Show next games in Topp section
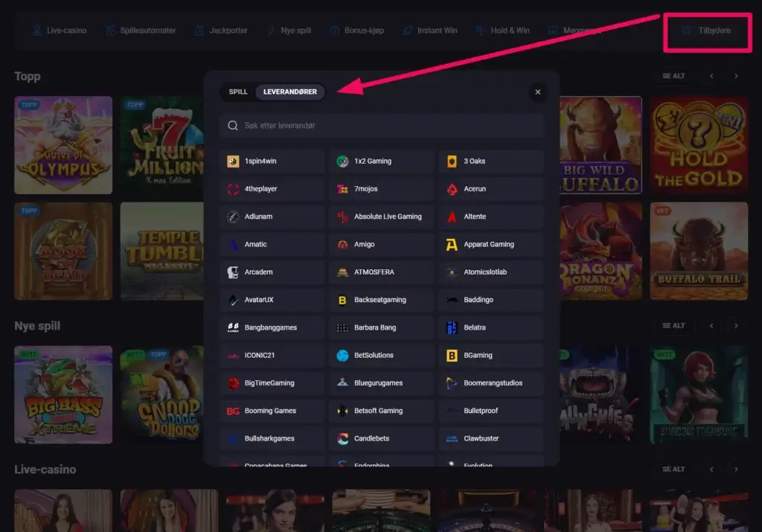 [736, 76]
